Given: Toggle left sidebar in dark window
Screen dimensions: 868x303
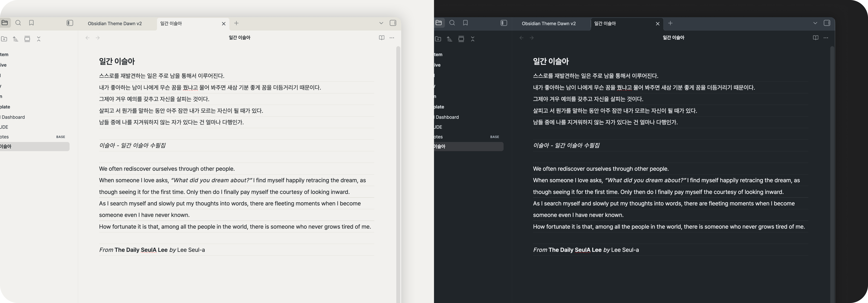Looking at the screenshot, I should click(x=504, y=23).
